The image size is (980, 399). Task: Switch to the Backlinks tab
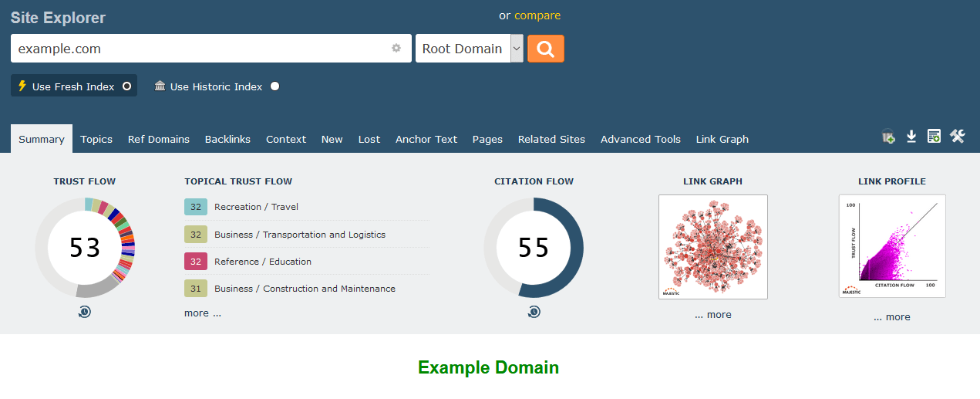coord(227,140)
